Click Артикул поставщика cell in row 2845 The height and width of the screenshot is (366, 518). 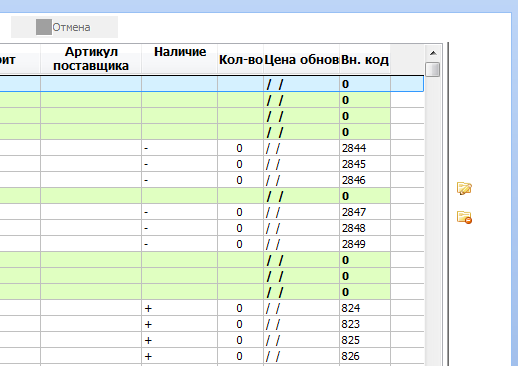(91, 164)
